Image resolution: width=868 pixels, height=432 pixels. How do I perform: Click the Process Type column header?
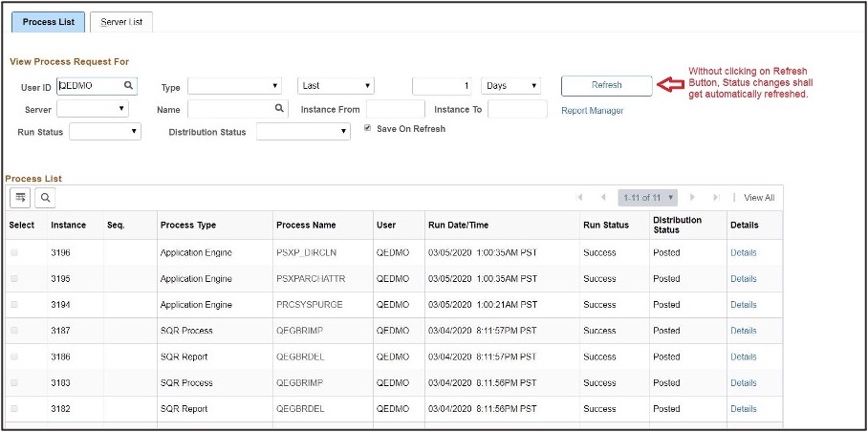coord(188,226)
